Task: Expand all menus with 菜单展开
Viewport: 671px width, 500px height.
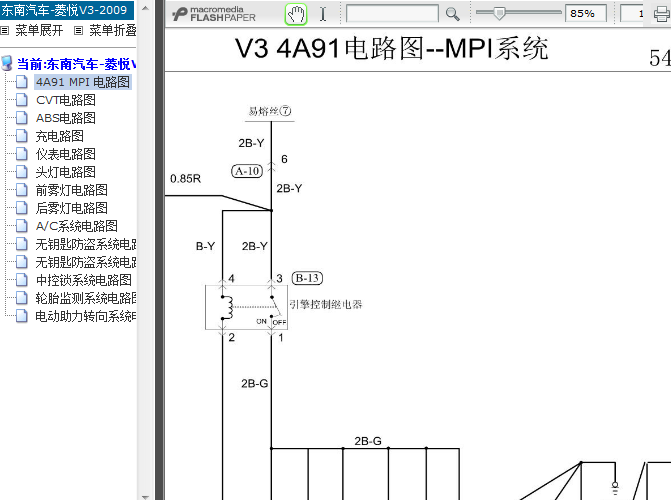Action: (x=39, y=30)
